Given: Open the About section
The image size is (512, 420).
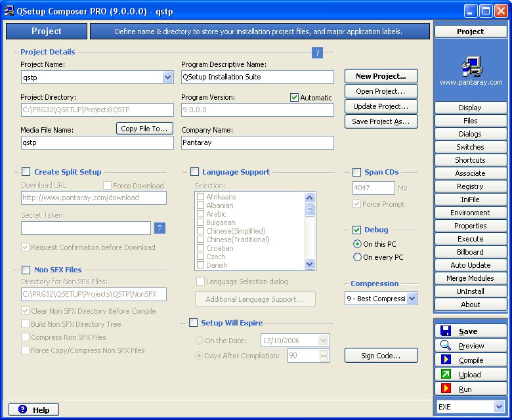Looking at the screenshot, I should click(470, 304).
